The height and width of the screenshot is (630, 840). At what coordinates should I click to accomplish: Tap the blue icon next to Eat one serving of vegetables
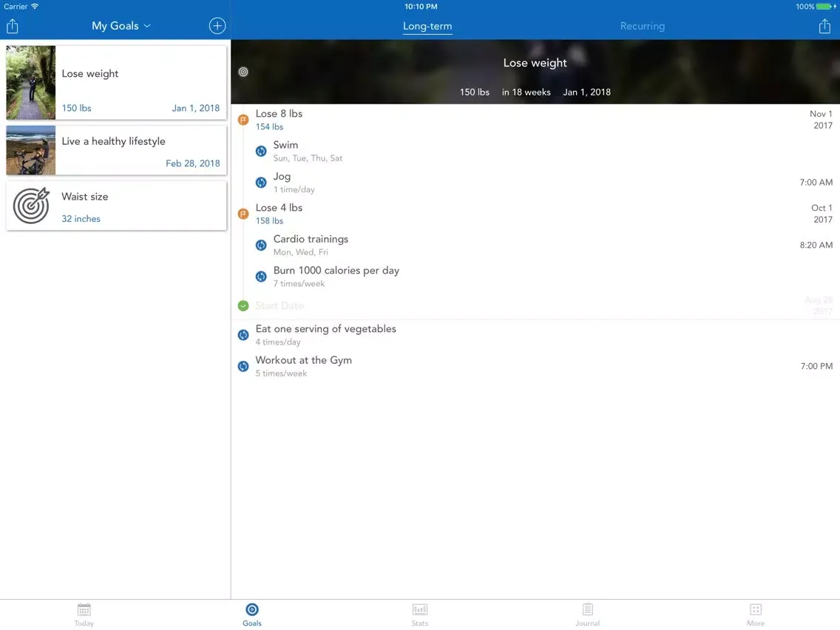(x=243, y=335)
